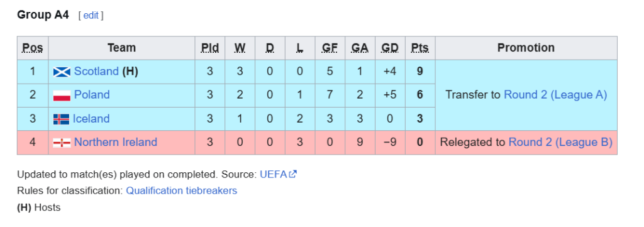Click the Iceland flag icon

coord(61,119)
